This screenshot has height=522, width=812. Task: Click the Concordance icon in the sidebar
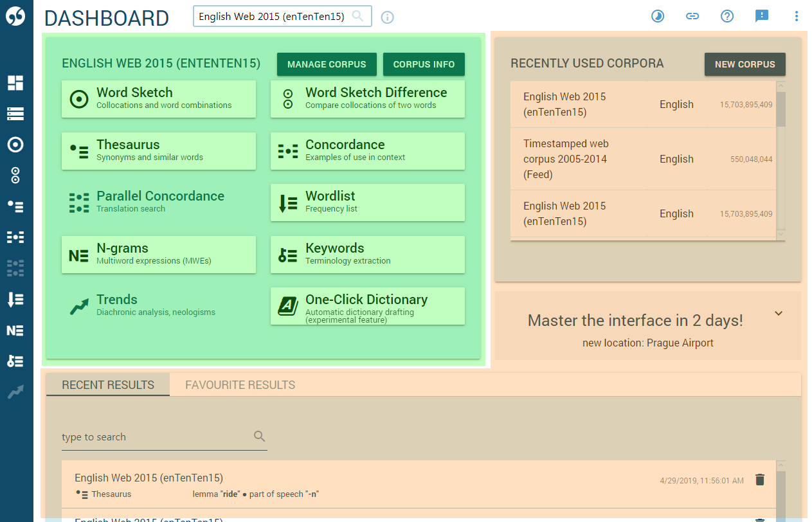[x=15, y=237]
